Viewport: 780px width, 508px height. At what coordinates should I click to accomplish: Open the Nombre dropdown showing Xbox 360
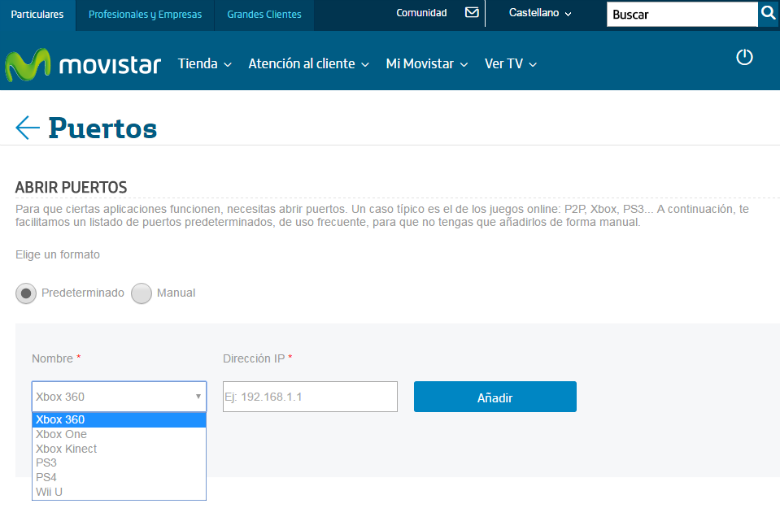pos(119,397)
